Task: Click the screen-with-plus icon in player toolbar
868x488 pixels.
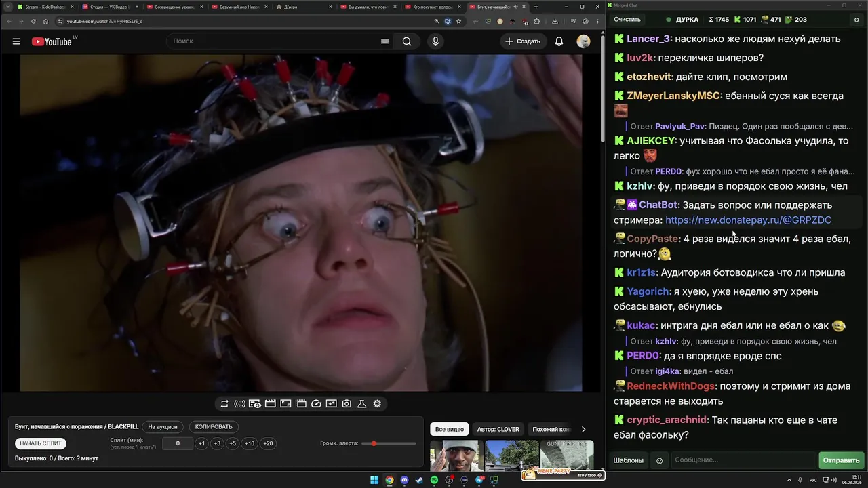Action: (331, 404)
